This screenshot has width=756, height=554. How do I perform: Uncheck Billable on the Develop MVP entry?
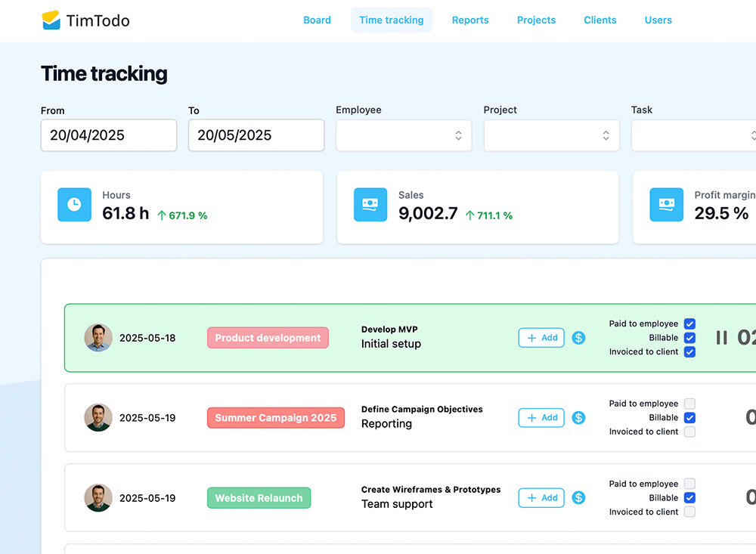689,338
